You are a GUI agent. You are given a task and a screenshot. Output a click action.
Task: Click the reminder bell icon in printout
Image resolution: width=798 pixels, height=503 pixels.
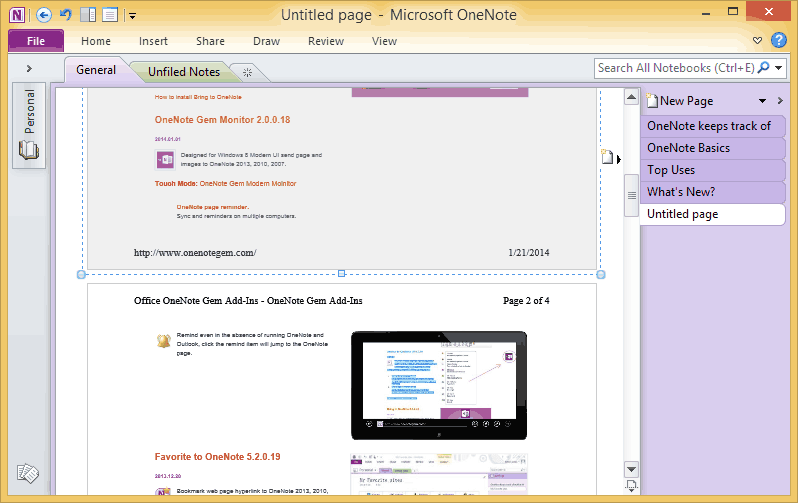(x=163, y=341)
